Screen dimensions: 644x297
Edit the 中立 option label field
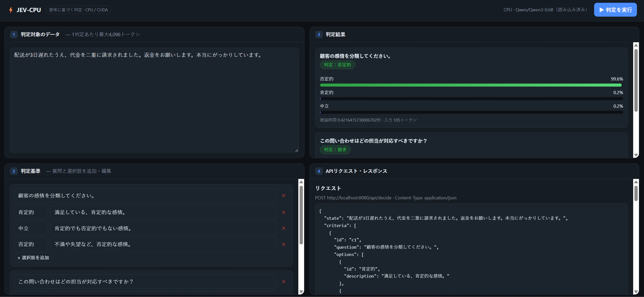point(31,228)
